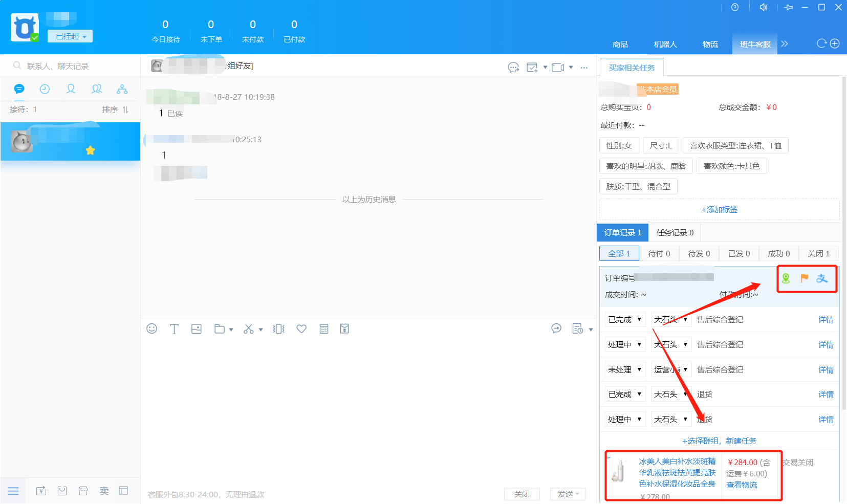
Task: Toggle the yellow star on contact
Action: point(91,150)
